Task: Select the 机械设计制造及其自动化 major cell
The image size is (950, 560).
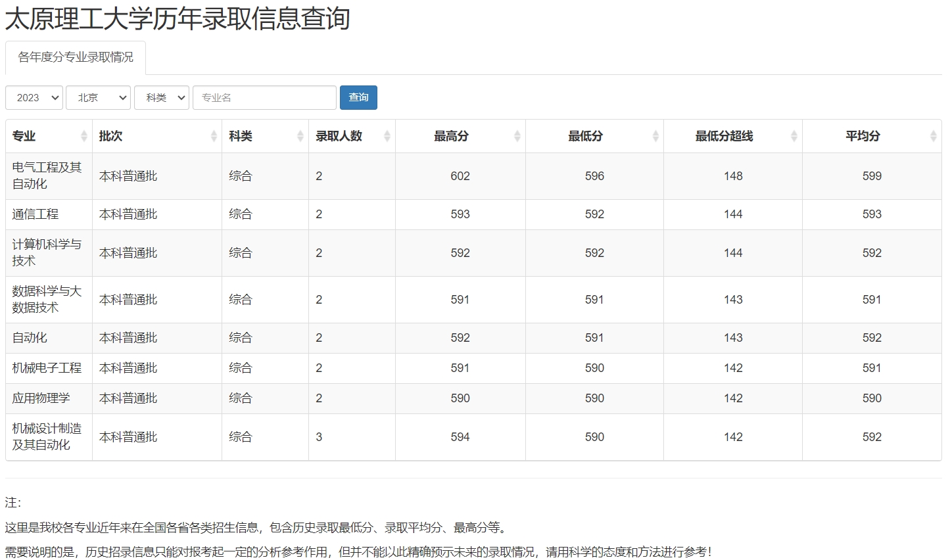Action: [x=49, y=437]
